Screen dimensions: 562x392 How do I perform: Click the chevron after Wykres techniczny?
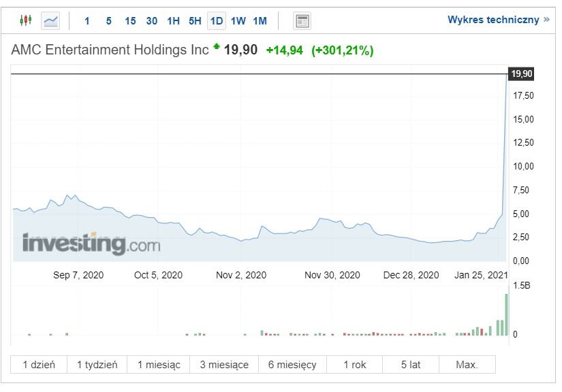[x=546, y=19]
